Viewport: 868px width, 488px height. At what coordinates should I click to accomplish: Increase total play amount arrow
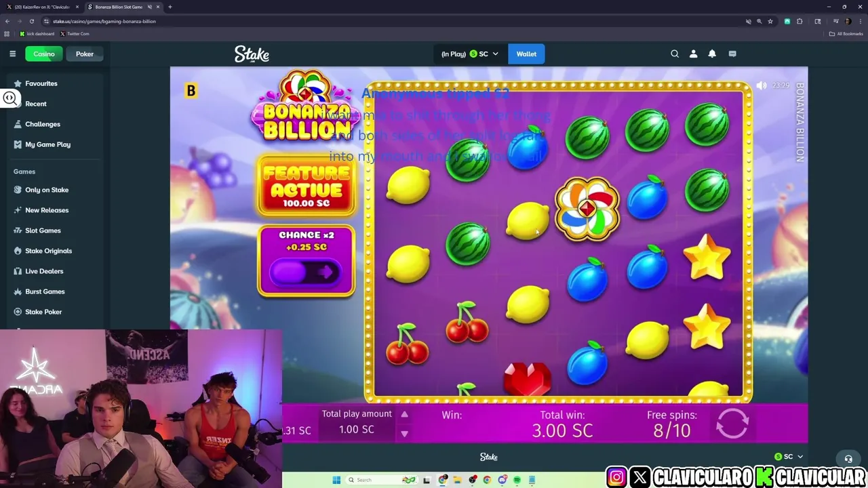[404, 414]
